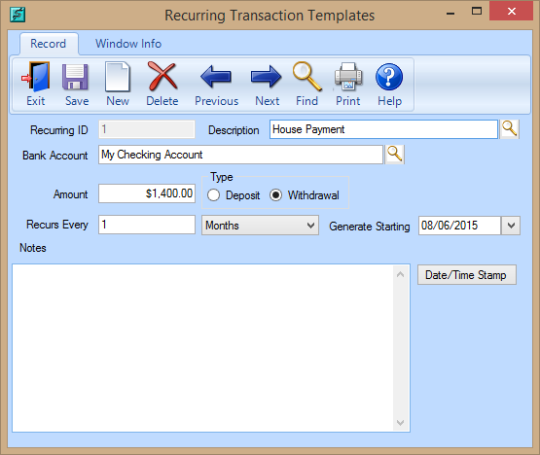Screen dimensions: 540x455
Task: Click the Recurring ID field
Action: [147, 129]
